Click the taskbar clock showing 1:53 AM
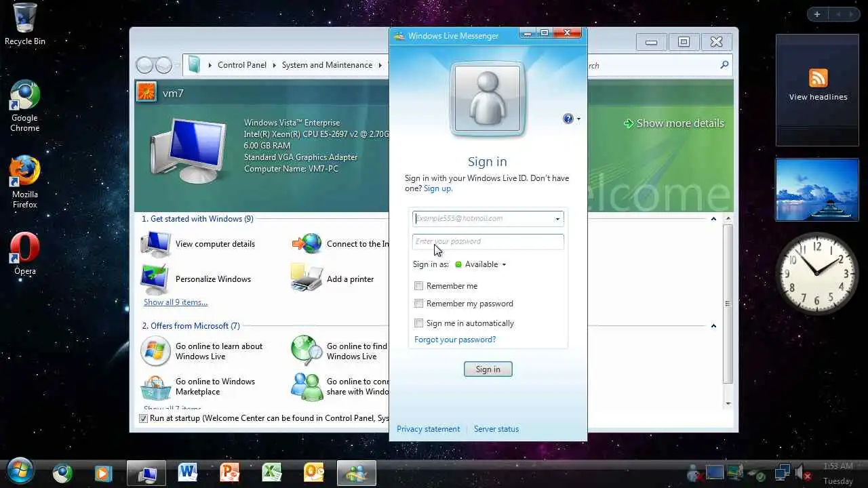 838,466
